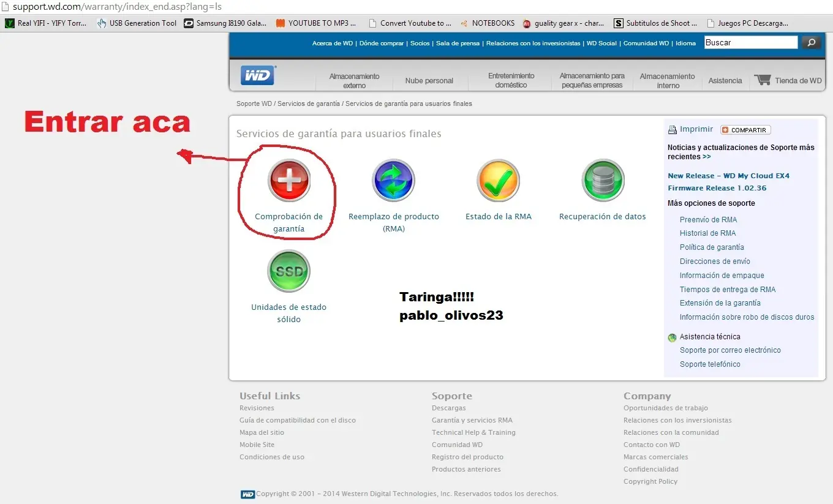Click Registro del producto footer link
The image size is (833, 504).
point(467,457)
